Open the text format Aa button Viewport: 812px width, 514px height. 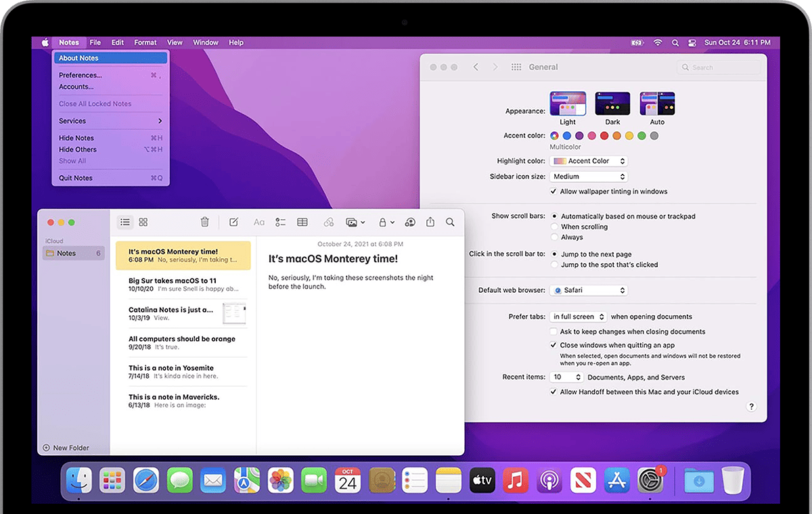pyautogui.click(x=258, y=222)
